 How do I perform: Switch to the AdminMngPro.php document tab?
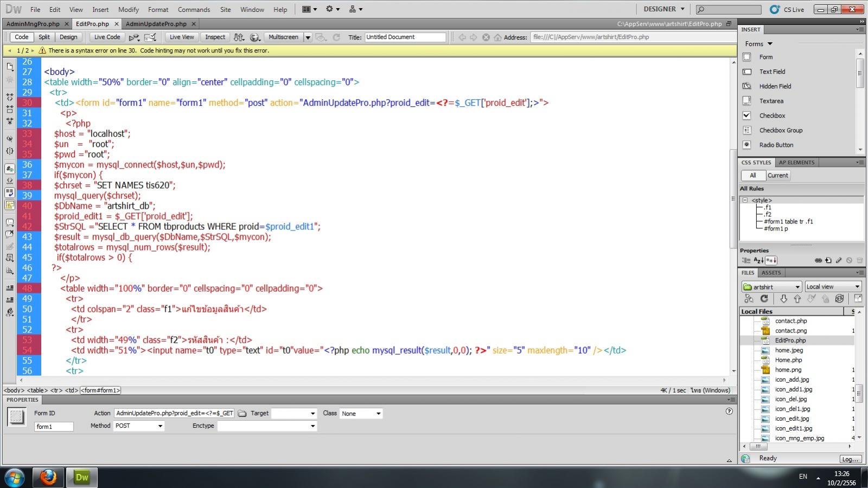[x=33, y=24]
